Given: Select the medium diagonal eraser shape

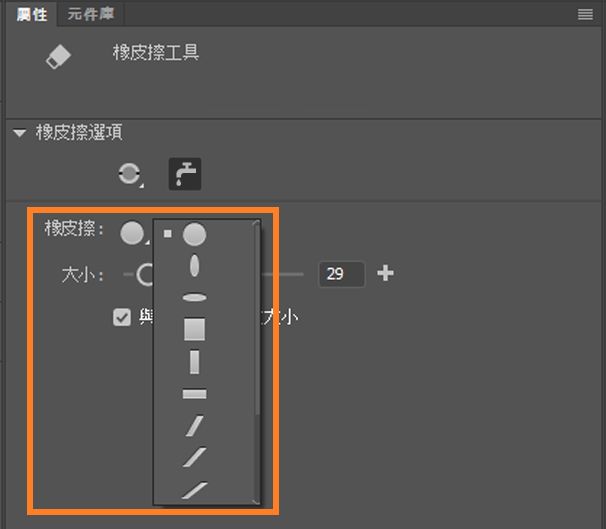Looking at the screenshot, I should [x=194, y=458].
